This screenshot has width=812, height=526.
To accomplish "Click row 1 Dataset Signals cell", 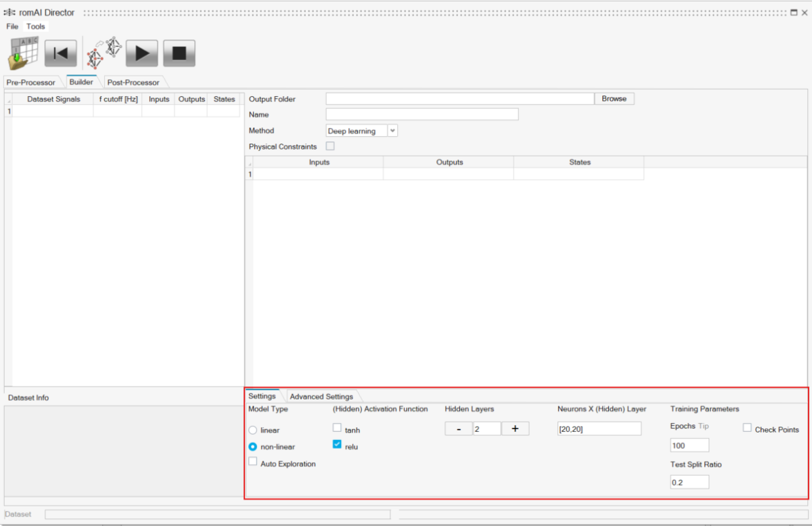I will click(53, 111).
